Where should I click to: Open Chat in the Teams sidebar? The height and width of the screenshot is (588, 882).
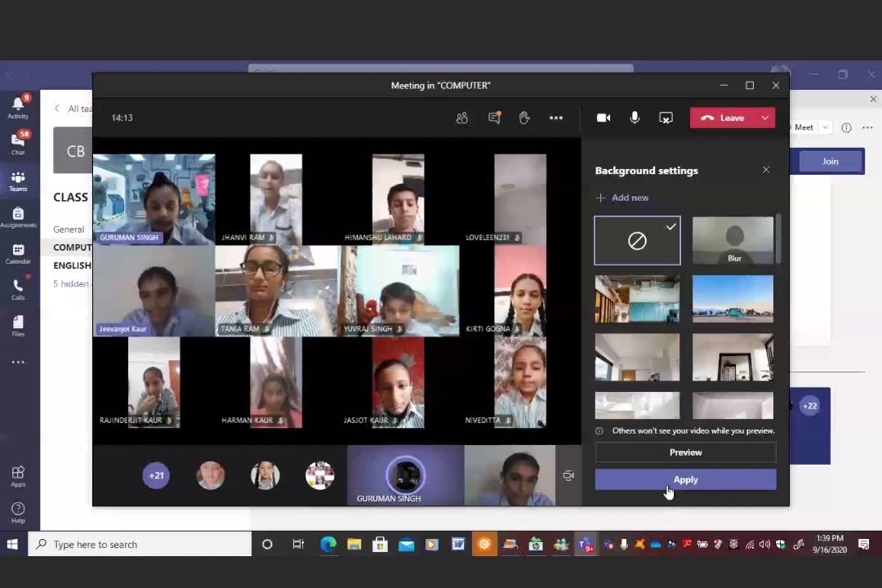click(18, 144)
